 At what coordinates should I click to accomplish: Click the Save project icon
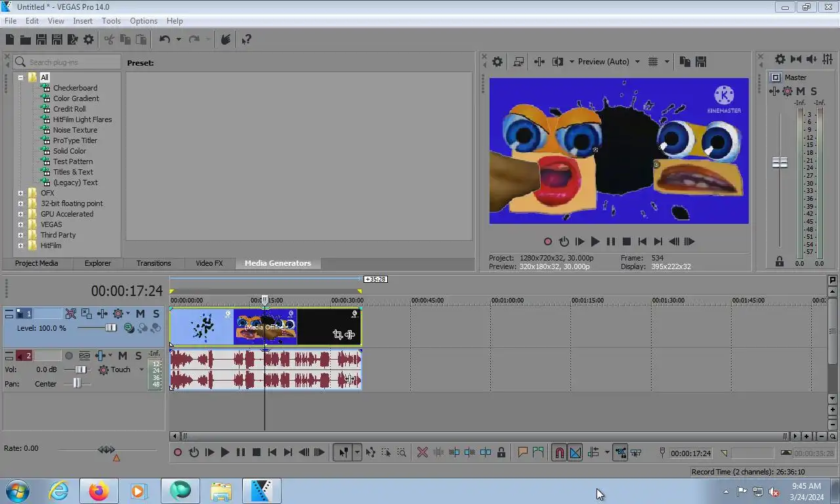point(41,40)
